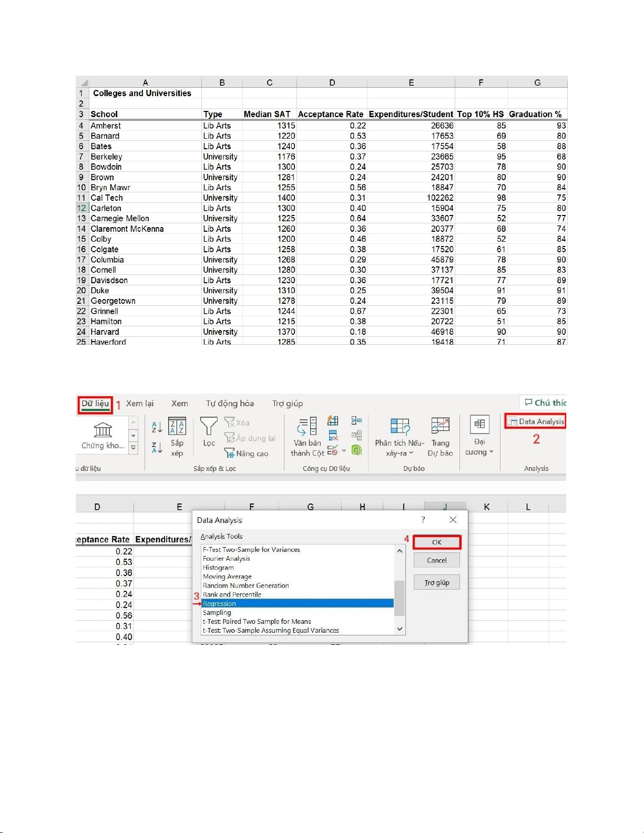Screen dimensions: 644x833
Task: Launch Văn bản thành Cột tool
Action: tap(308, 437)
